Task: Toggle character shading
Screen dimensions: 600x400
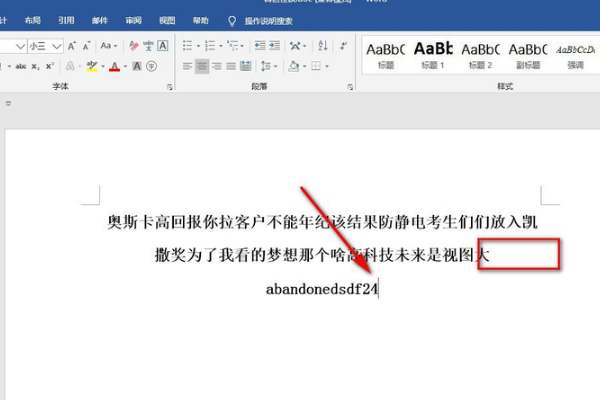Action: [135, 66]
